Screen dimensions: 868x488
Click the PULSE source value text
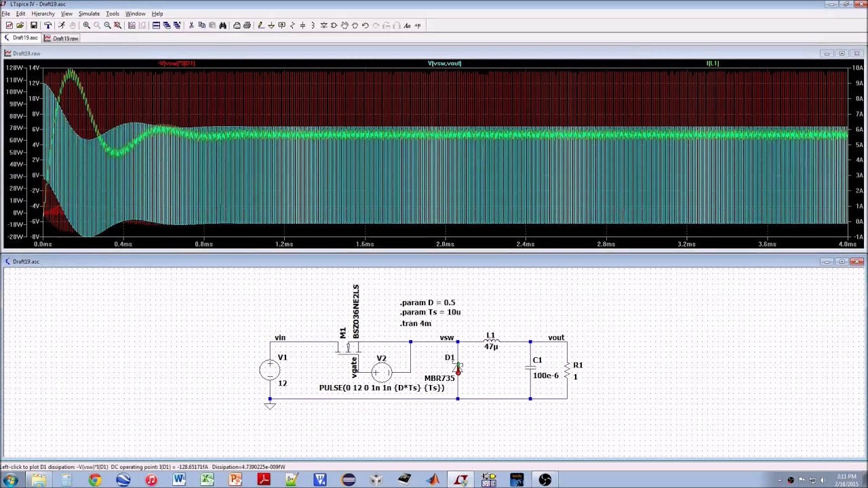[x=382, y=388]
